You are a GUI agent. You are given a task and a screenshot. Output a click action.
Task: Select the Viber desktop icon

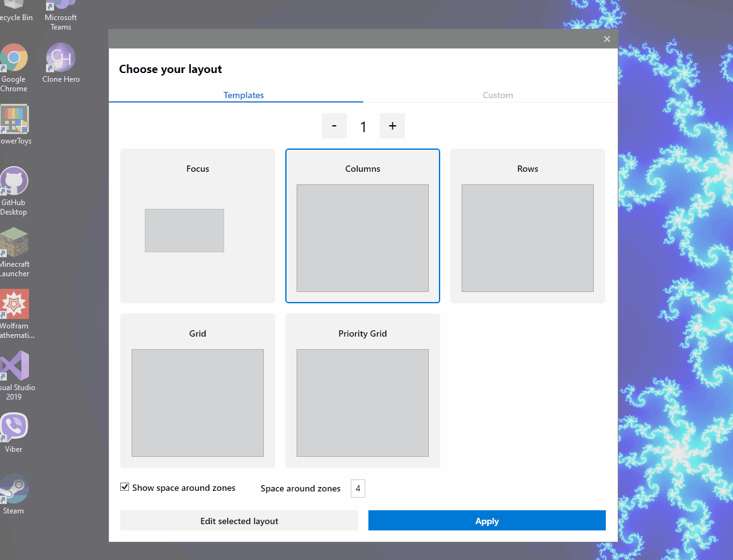14,428
